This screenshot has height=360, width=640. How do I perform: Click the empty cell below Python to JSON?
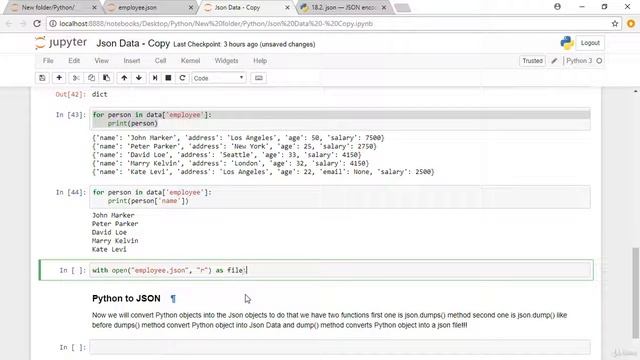click(x=340, y=347)
